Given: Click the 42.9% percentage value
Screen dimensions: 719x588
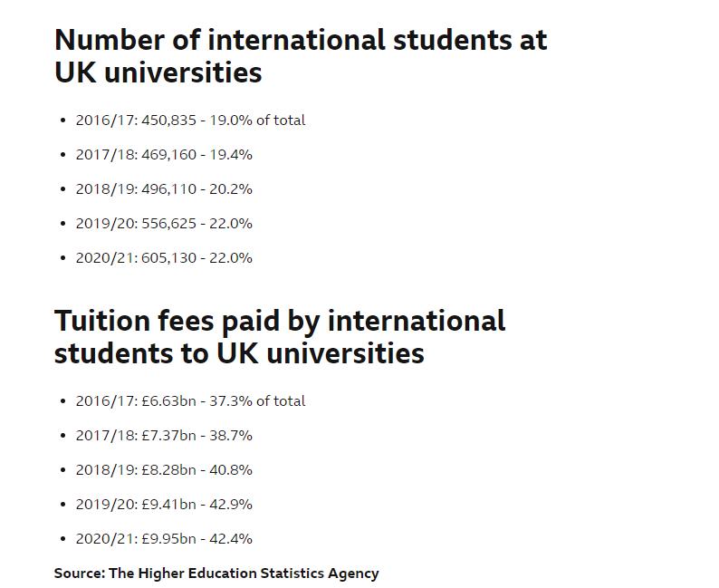Looking at the screenshot, I should click(x=231, y=505).
